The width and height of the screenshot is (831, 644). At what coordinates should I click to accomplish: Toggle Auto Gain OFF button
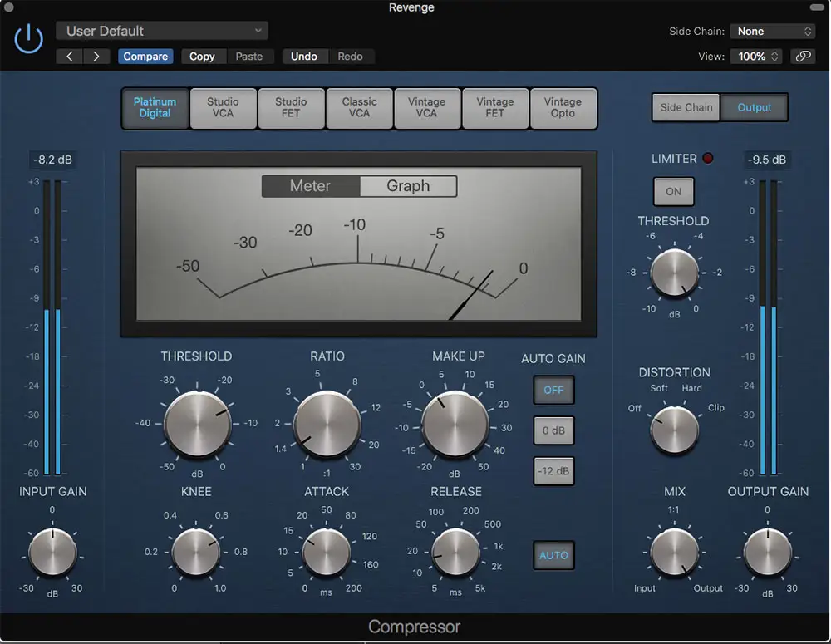pyautogui.click(x=553, y=390)
